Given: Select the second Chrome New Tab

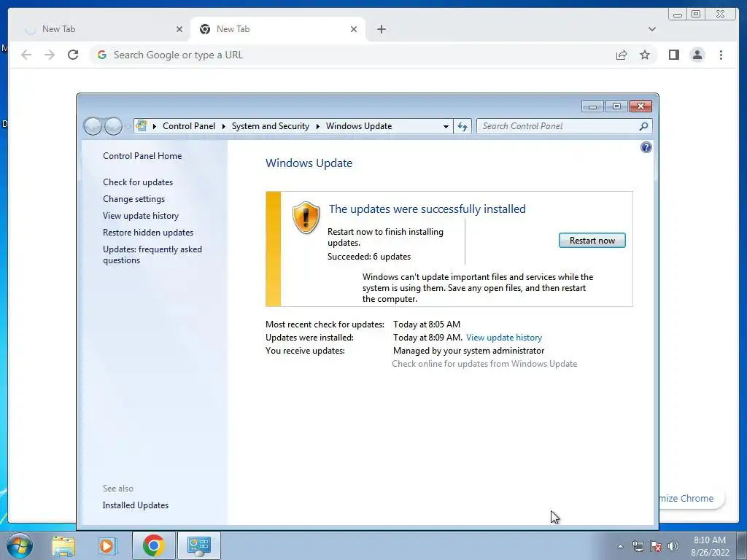Looking at the screenshot, I should [x=279, y=29].
